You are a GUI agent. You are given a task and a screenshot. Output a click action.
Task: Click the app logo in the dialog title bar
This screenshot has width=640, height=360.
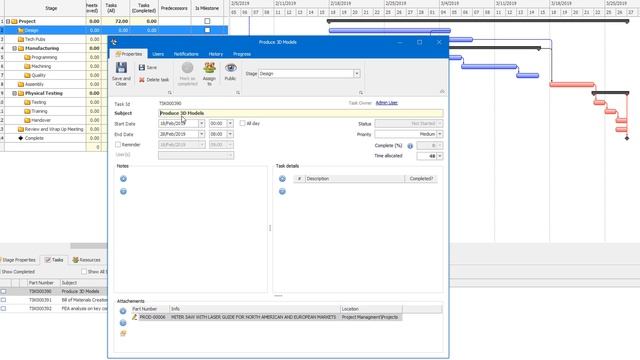[114, 42]
